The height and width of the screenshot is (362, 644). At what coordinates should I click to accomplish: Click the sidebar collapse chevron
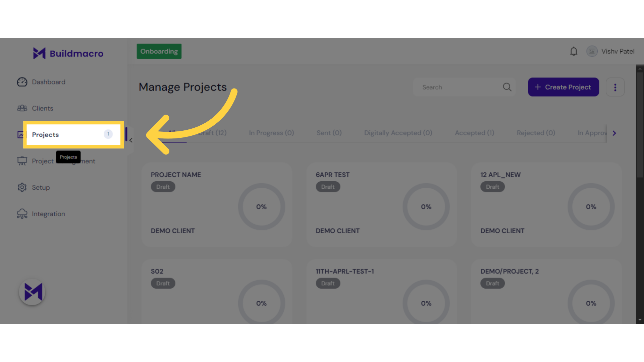point(131,140)
